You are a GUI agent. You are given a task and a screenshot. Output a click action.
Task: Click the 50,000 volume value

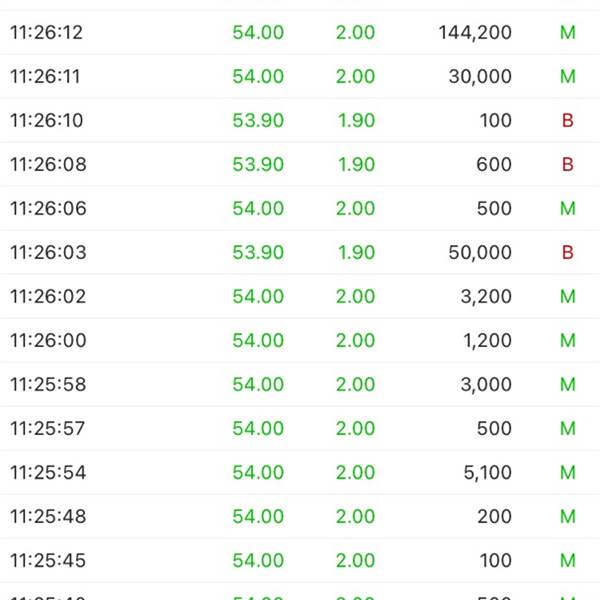(480, 253)
